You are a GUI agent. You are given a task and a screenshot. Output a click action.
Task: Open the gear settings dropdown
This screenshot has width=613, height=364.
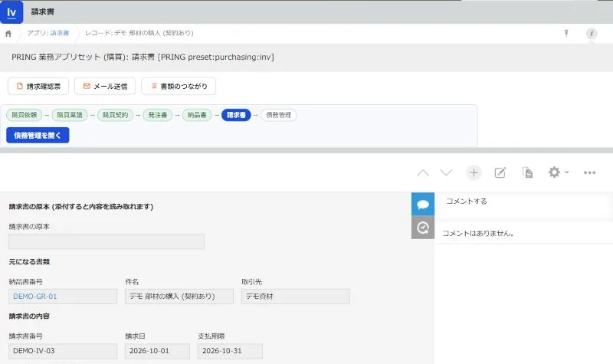[x=558, y=172]
